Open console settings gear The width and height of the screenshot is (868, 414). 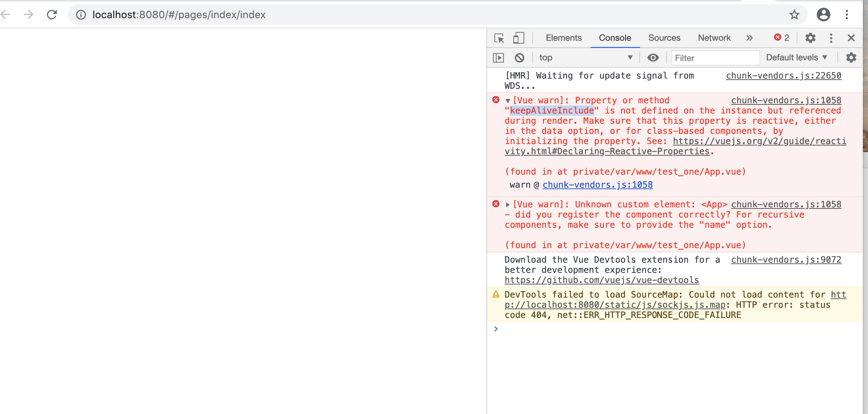point(851,57)
